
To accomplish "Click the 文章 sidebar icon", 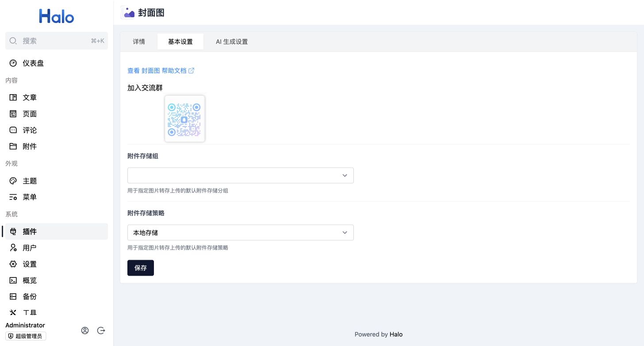I will pyautogui.click(x=13, y=97).
